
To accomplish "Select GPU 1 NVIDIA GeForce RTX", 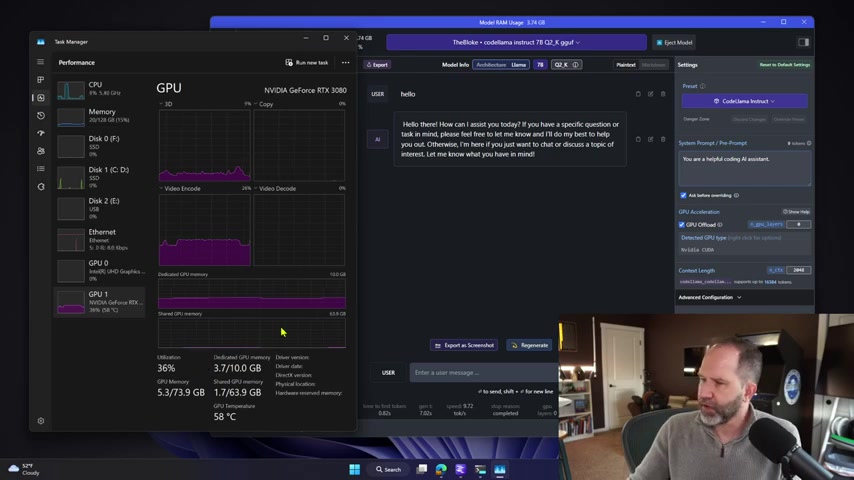I will [100, 301].
